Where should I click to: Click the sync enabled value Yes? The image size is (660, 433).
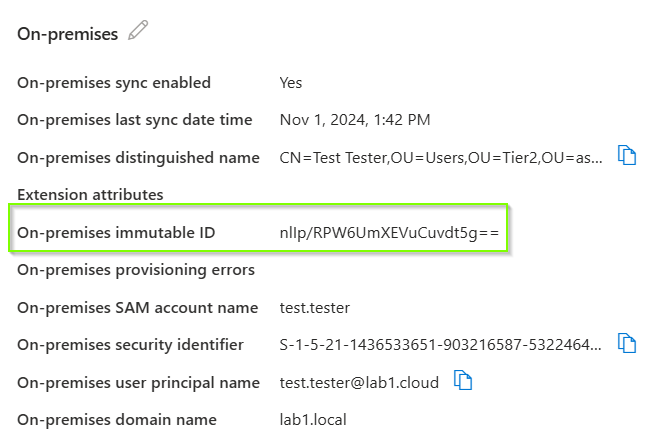[291, 83]
